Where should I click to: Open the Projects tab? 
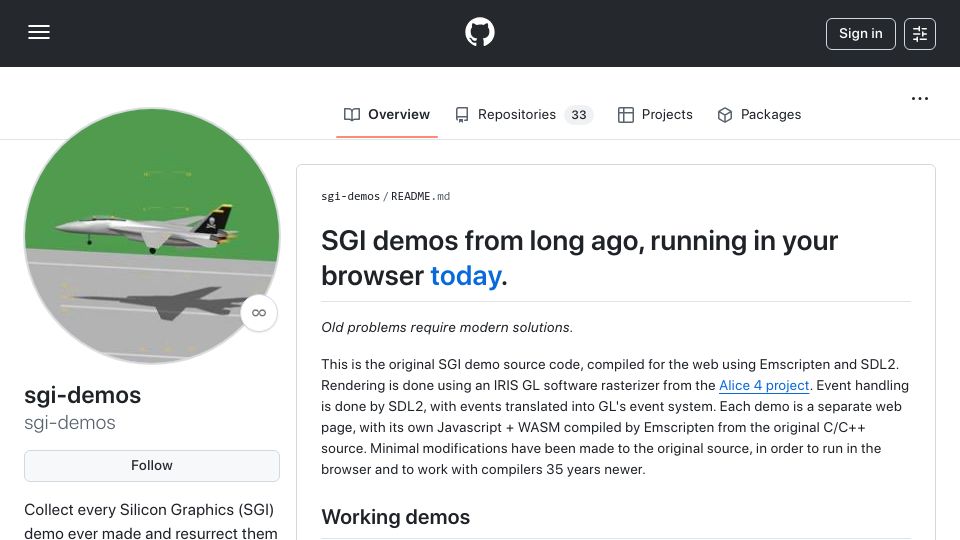click(654, 114)
